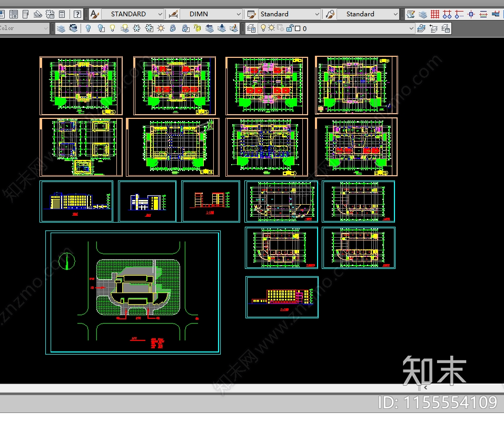
Task: Click Make Object's Layer Current icon
Action: coord(421,28)
